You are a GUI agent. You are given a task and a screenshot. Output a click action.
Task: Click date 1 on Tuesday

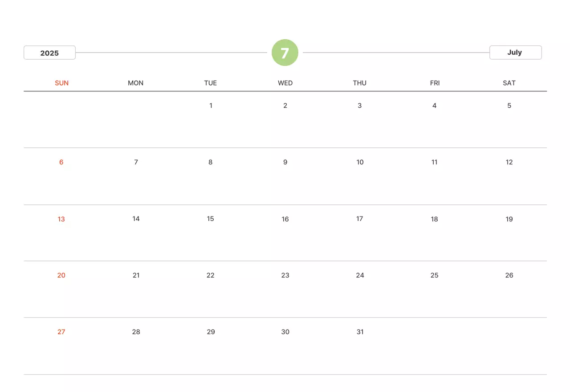(211, 106)
